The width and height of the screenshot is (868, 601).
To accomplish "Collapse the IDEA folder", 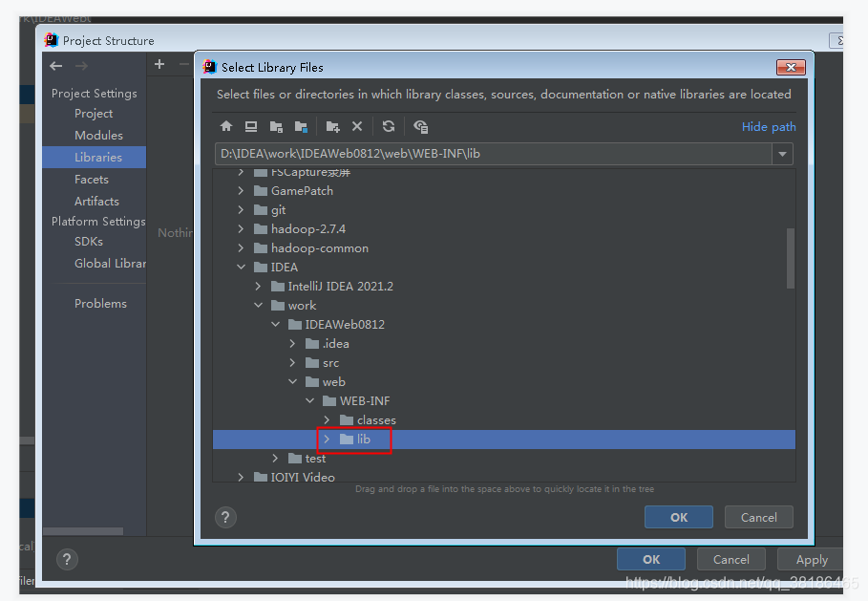I will click(241, 267).
